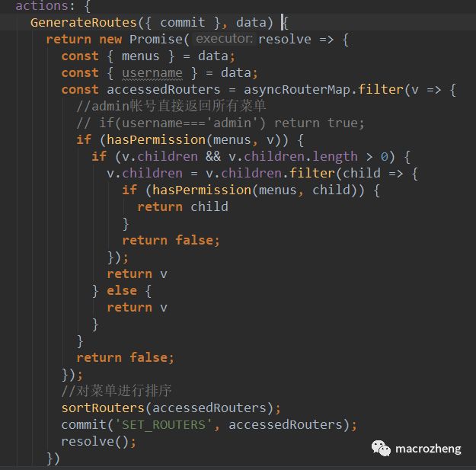The width and height of the screenshot is (476, 470).
Task: Click the resolve() call line
Action: pos(98,441)
